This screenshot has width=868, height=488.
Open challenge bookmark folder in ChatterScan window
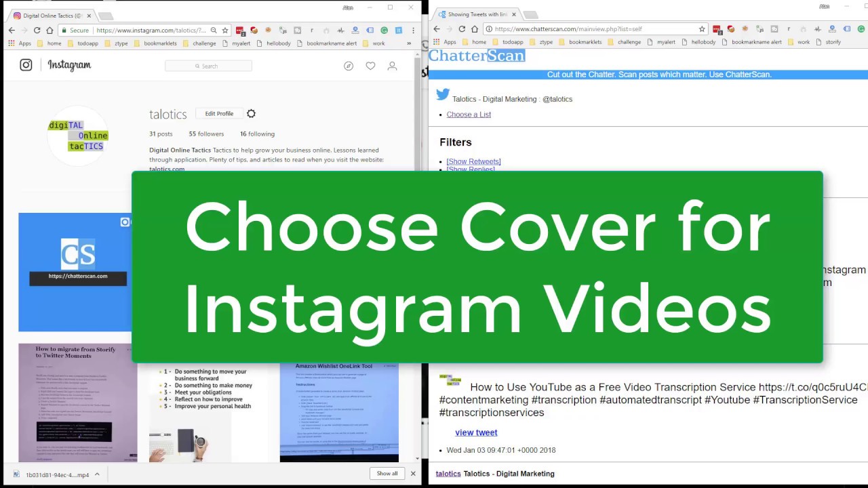click(x=624, y=42)
